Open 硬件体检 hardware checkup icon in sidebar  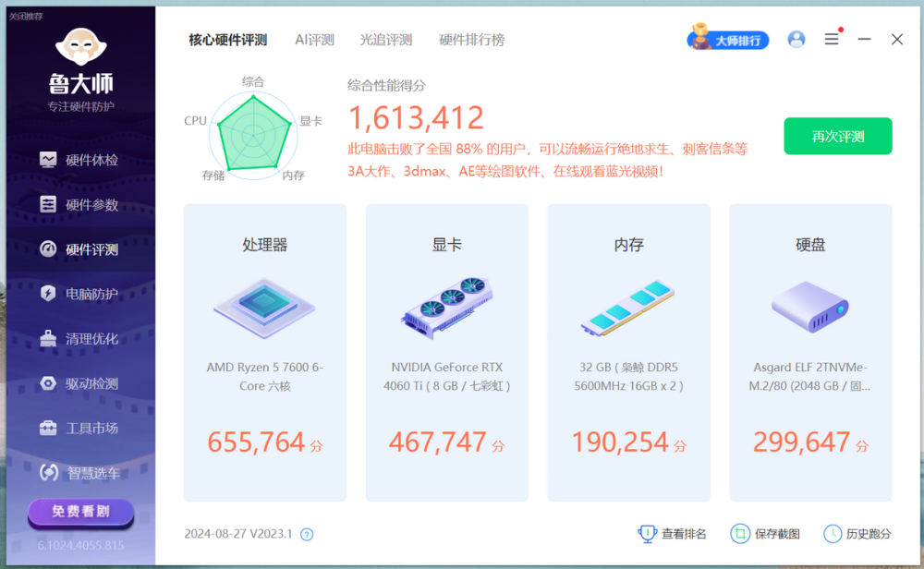tap(48, 160)
